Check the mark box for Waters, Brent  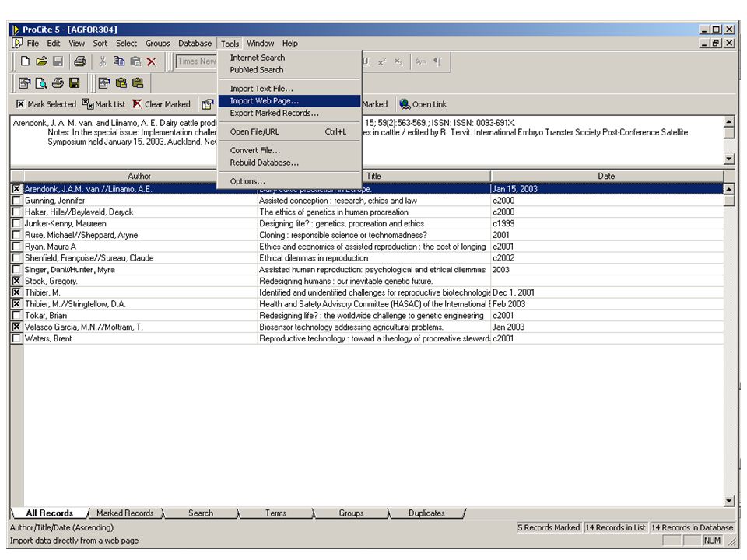point(16,338)
